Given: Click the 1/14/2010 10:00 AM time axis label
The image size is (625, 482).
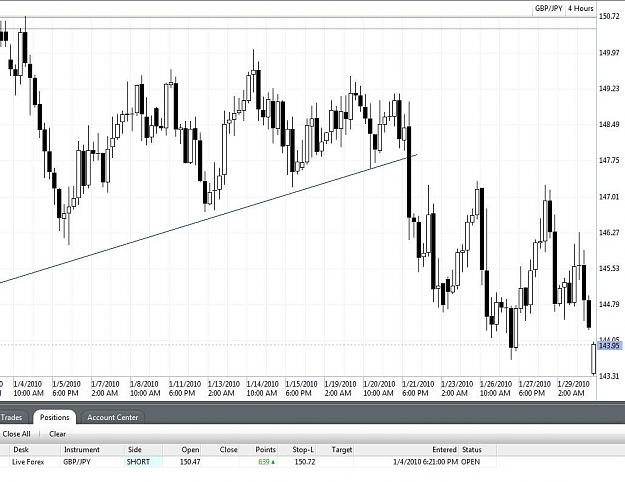Looking at the screenshot, I should [x=262, y=389].
